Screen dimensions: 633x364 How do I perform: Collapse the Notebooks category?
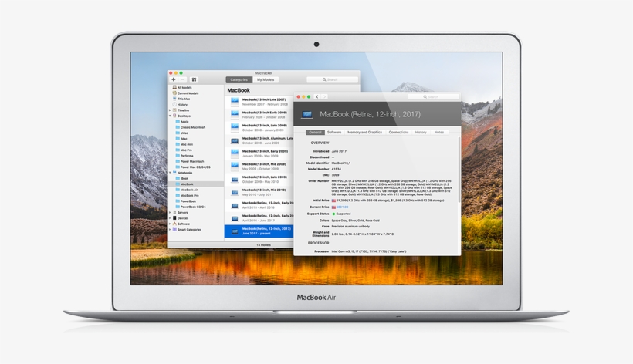click(170, 173)
